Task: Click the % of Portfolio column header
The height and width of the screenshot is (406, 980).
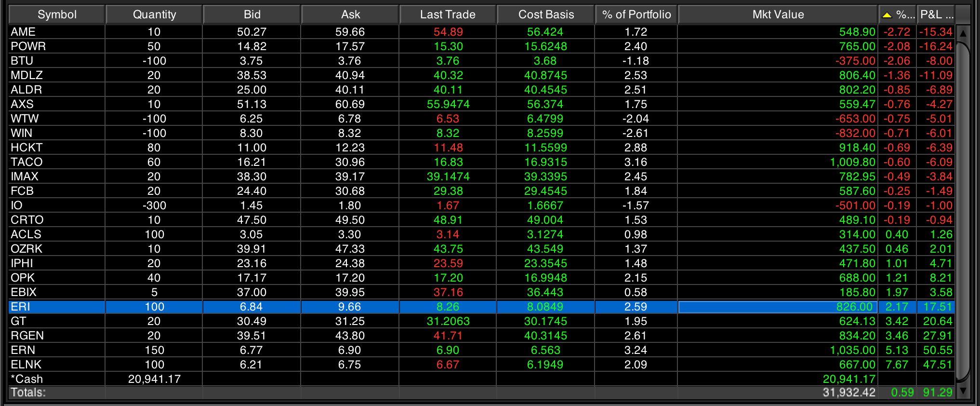Action: point(636,14)
